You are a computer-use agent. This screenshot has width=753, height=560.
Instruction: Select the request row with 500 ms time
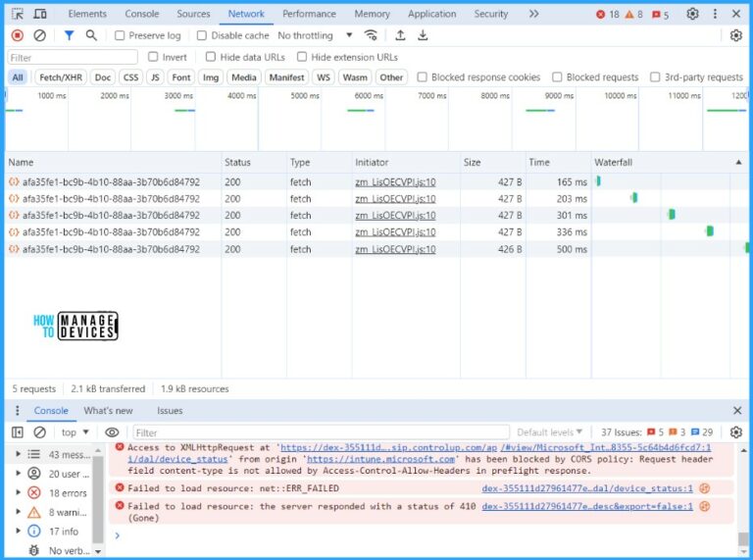click(x=376, y=249)
